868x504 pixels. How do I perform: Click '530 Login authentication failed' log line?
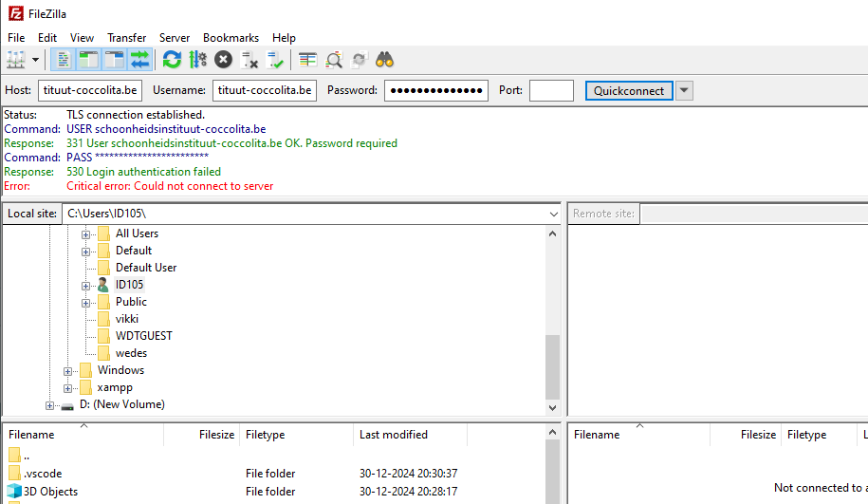[x=144, y=172]
